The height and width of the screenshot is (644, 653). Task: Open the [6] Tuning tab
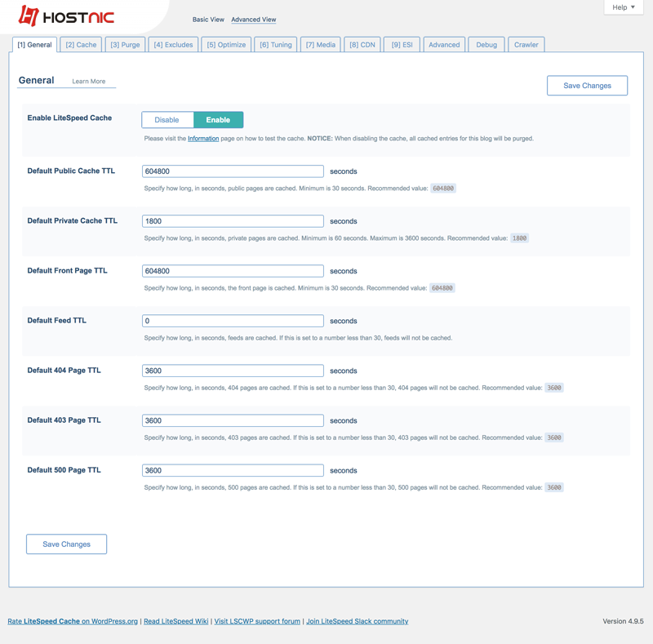[276, 45]
